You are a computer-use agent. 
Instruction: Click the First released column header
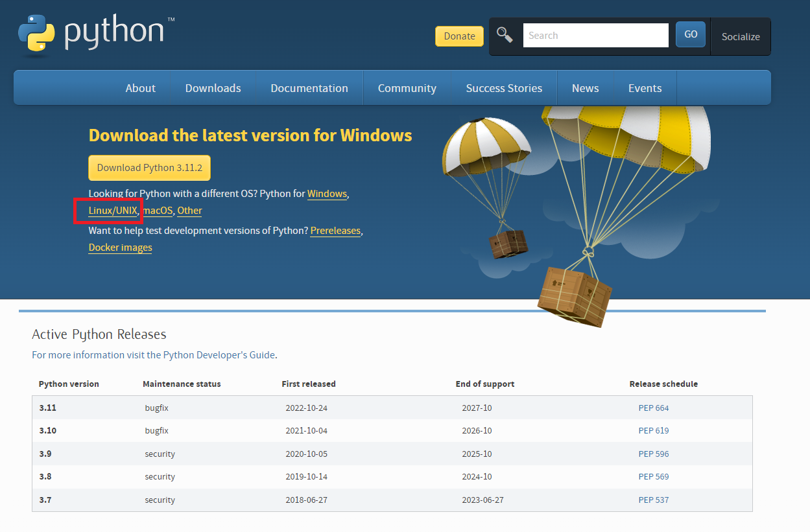[x=309, y=384]
